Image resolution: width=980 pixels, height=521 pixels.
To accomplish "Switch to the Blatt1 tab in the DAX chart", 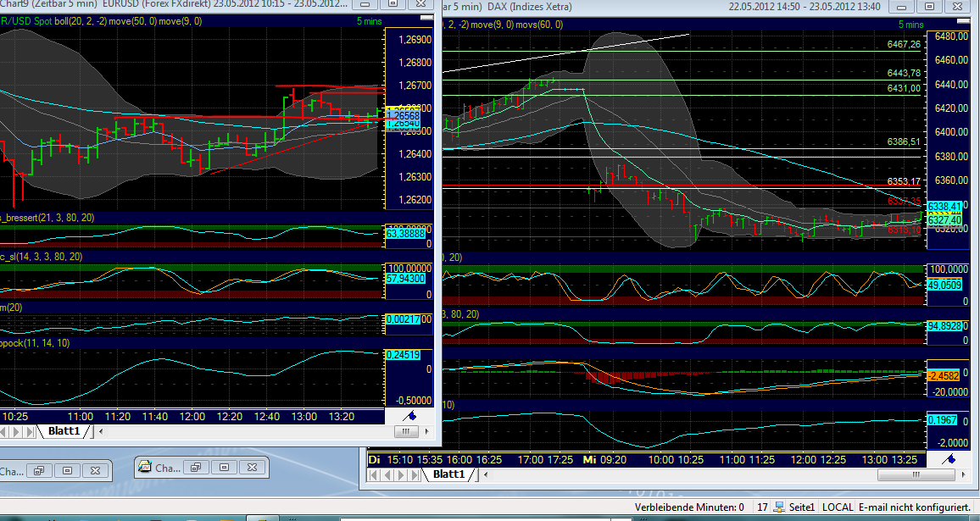I will (x=449, y=475).
